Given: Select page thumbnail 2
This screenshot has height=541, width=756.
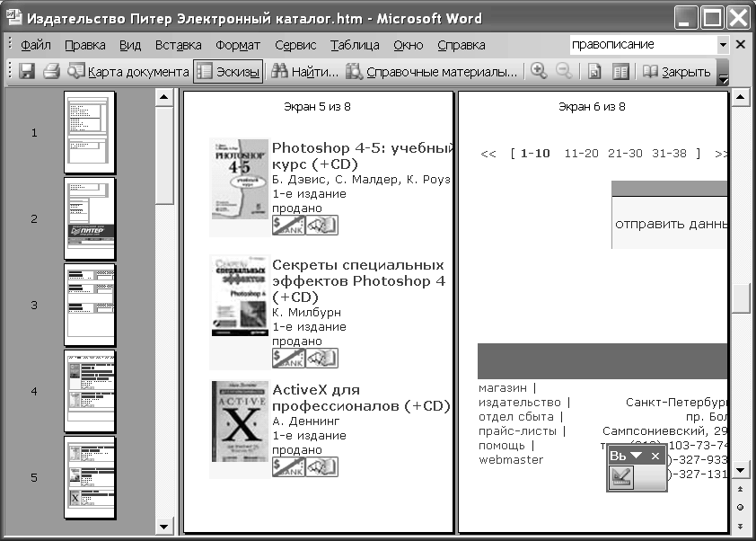Looking at the screenshot, I should [x=90, y=218].
